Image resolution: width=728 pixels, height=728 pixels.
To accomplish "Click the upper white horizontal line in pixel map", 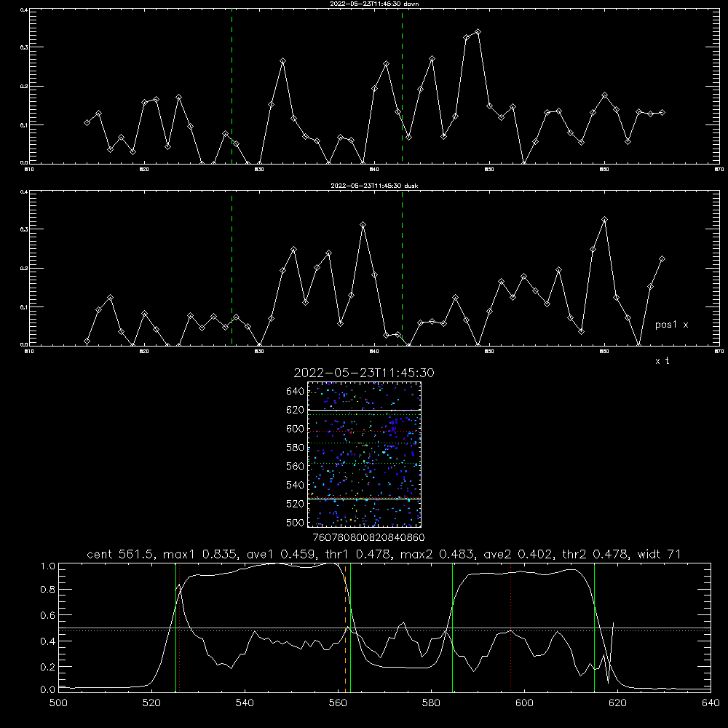I will coord(365,410).
